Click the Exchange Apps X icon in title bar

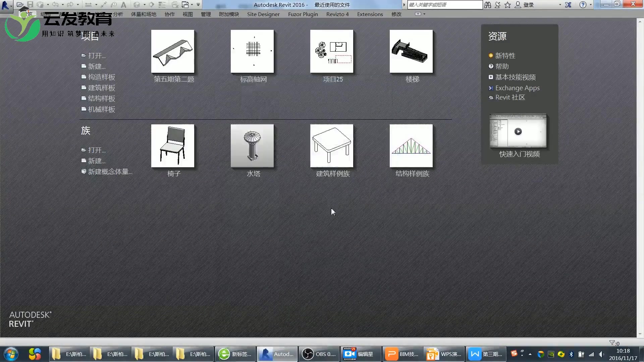[568, 5]
